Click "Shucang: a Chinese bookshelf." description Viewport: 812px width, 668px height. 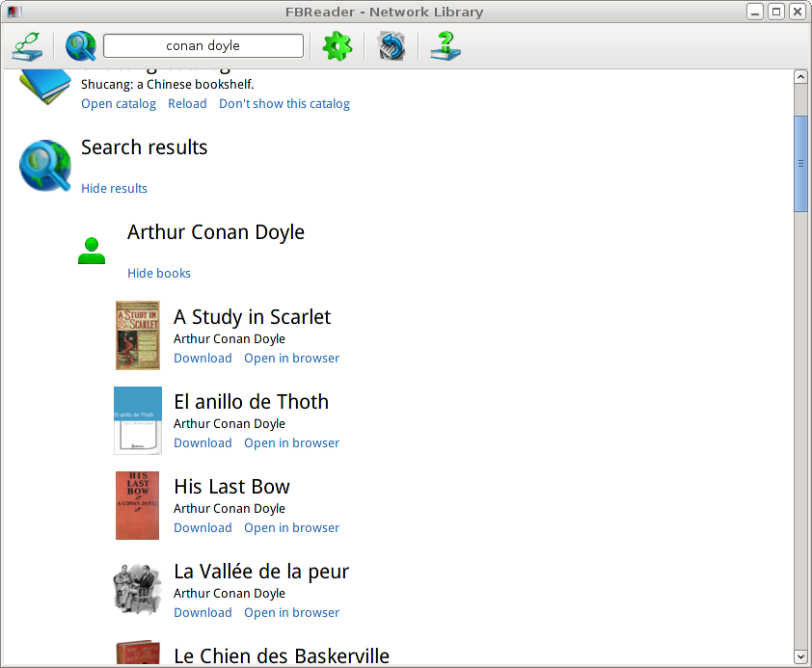(x=167, y=84)
